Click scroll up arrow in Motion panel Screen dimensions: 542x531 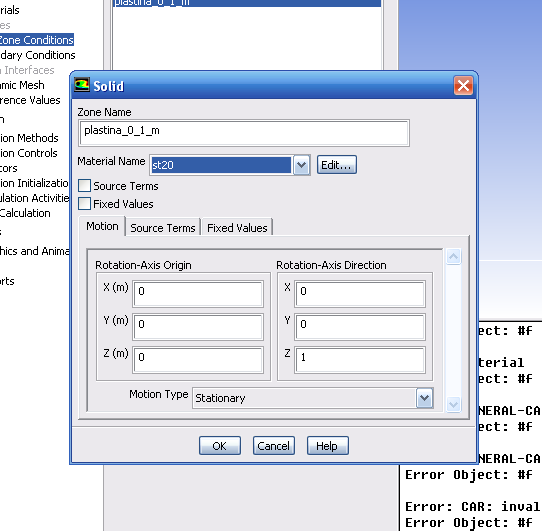pyautogui.click(x=453, y=257)
